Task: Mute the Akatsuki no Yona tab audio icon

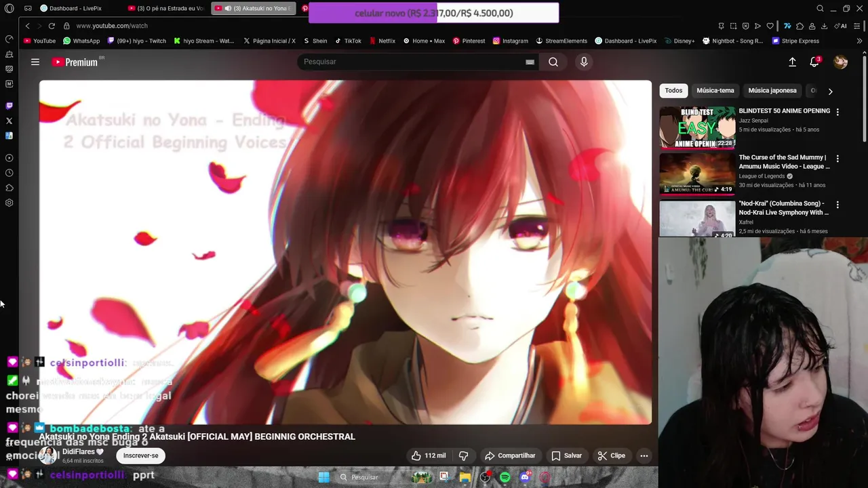Action: point(228,8)
